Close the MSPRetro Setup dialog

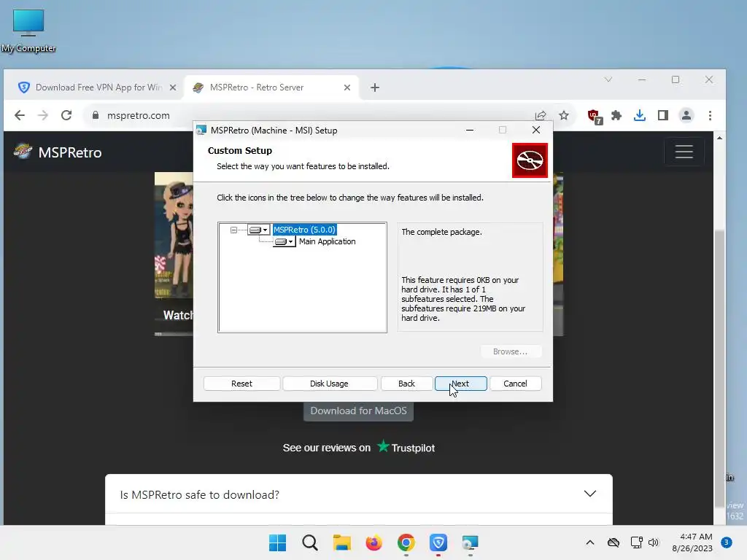tap(536, 130)
